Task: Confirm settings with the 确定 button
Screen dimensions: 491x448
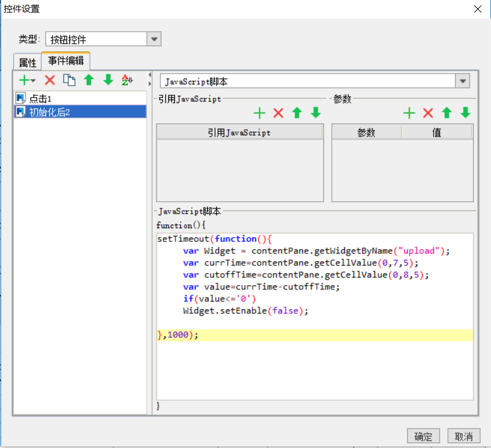Action: 423,436
